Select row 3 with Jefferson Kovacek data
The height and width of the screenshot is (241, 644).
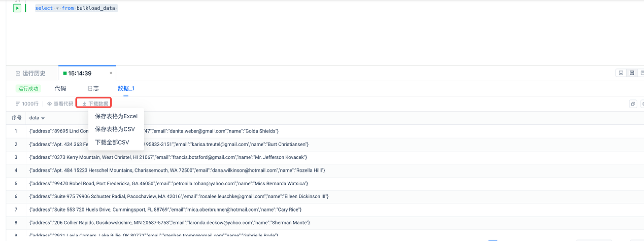click(167, 157)
